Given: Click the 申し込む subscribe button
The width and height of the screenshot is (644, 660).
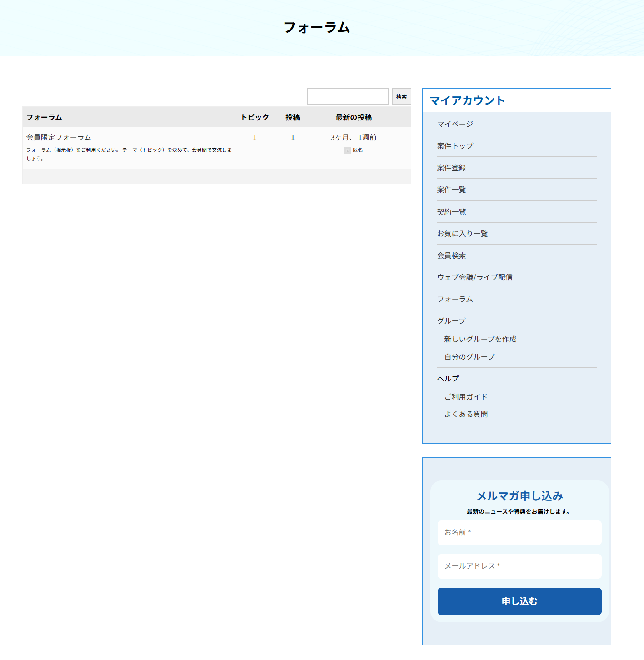Looking at the screenshot, I should coord(519,601).
